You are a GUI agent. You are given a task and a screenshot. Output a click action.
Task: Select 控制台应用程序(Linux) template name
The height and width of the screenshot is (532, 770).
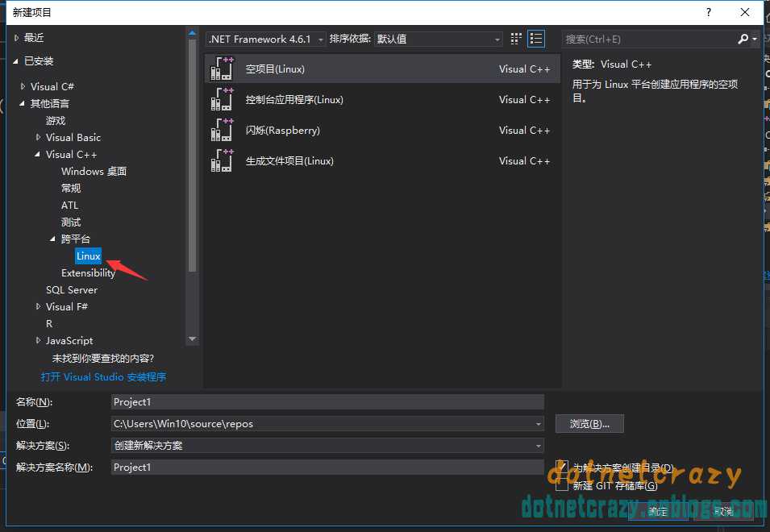294,100
